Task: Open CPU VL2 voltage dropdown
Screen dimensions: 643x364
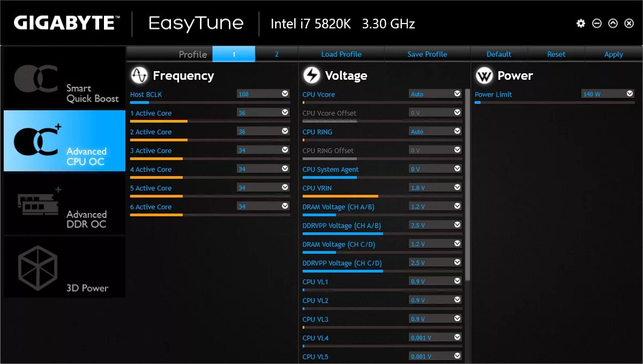Action: coord(457,300)
